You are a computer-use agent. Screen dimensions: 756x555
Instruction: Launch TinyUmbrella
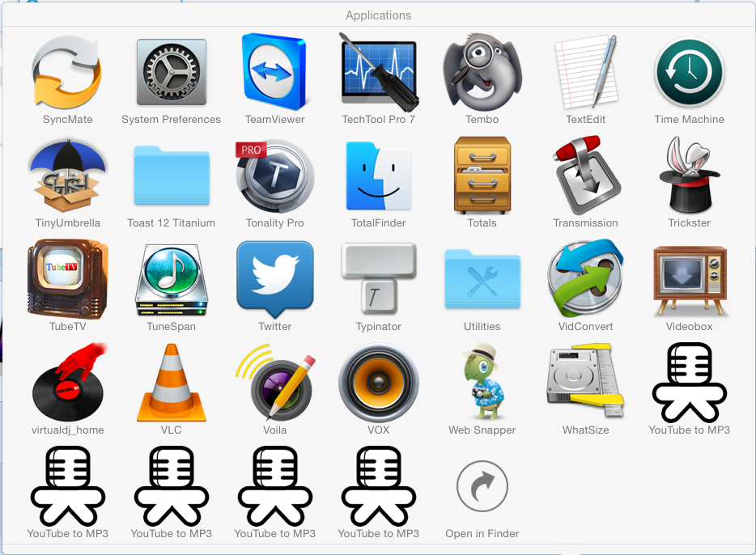[x=67, y=176]
